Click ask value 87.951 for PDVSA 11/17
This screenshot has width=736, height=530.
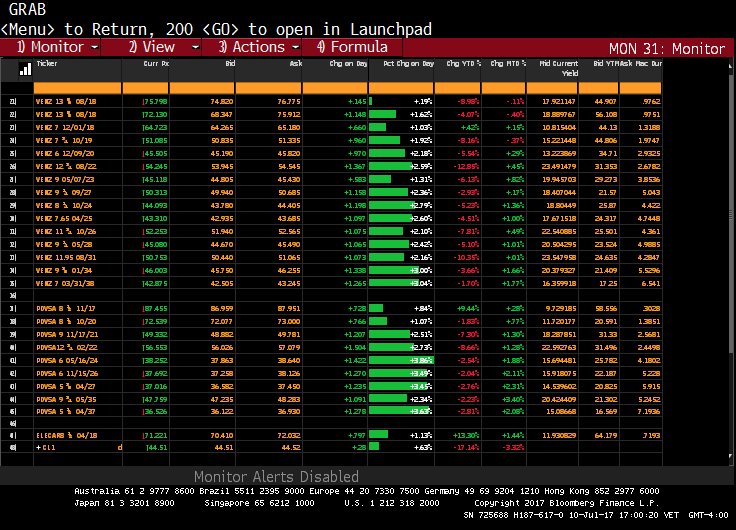click(289, 309)
